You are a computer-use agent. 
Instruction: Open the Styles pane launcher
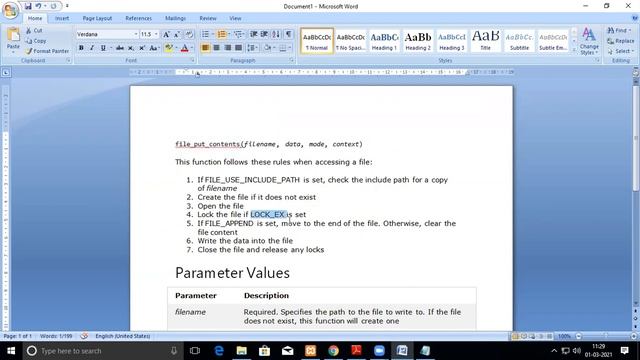597,60
